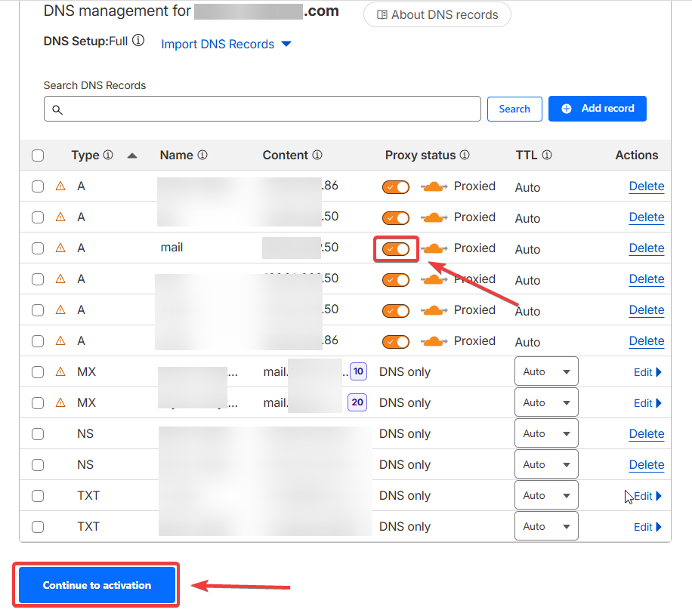692x616 pixels.
Task: Open TTL dropdown on last TXT record
Action: pos(546,527)
